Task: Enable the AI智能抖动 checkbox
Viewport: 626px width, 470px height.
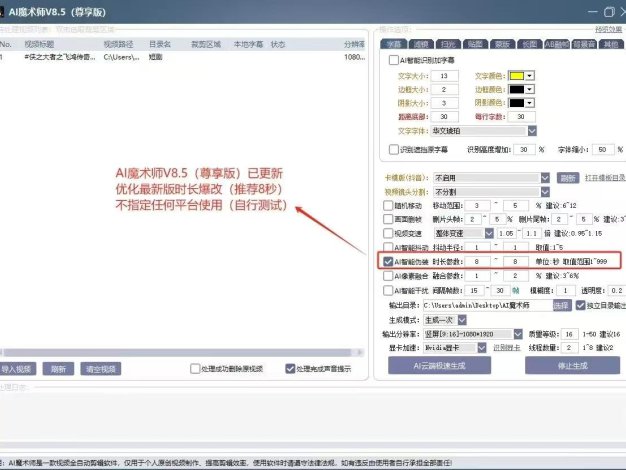Action: tap(388, 247)
